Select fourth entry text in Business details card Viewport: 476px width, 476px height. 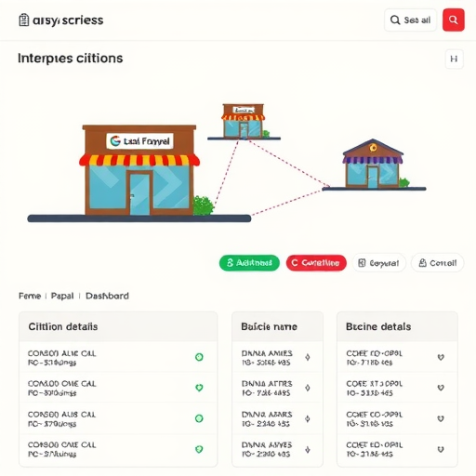coord(375,449)
